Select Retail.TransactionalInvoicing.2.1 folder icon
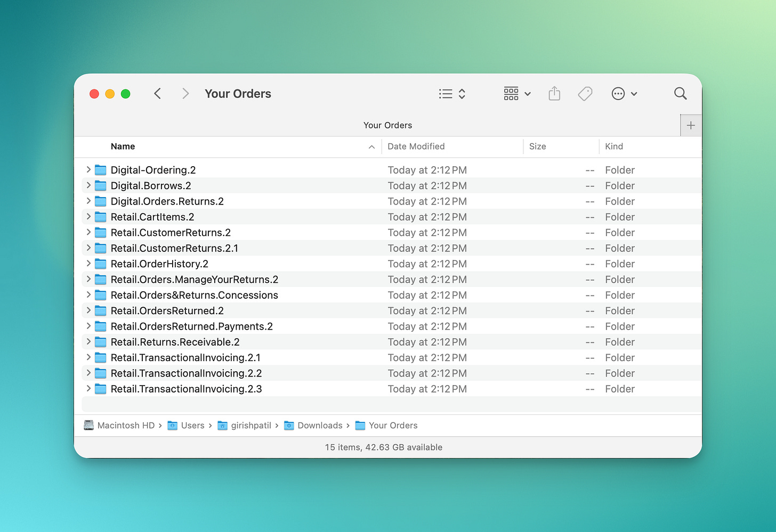This screenshot has height=532, width=776. (x=101, y=357)
